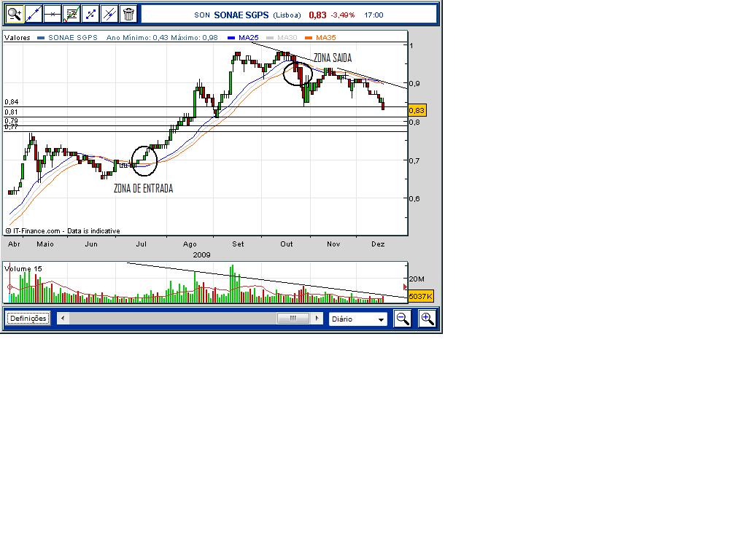Click the red 0,83 price in header
747x560 pixels.
pyautogui.click(x=317, y=15)
